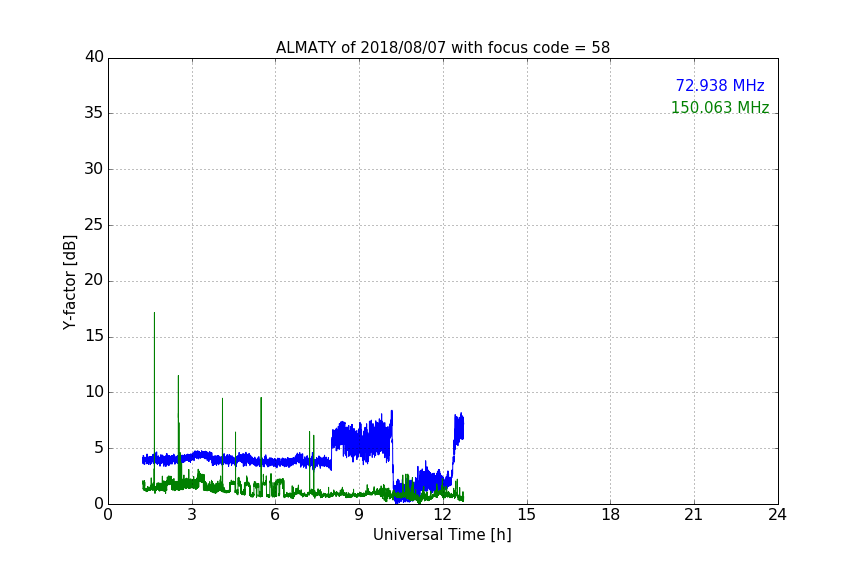Click the y-axis tick label 30
Viewport: 864px width, 576px height.
pyautogui.click(x=94, y=169)
